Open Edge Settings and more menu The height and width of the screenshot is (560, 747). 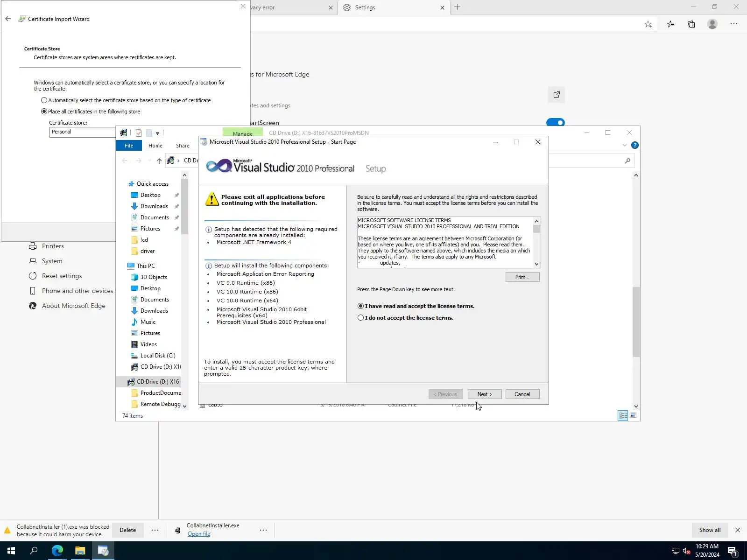(734, 24)
